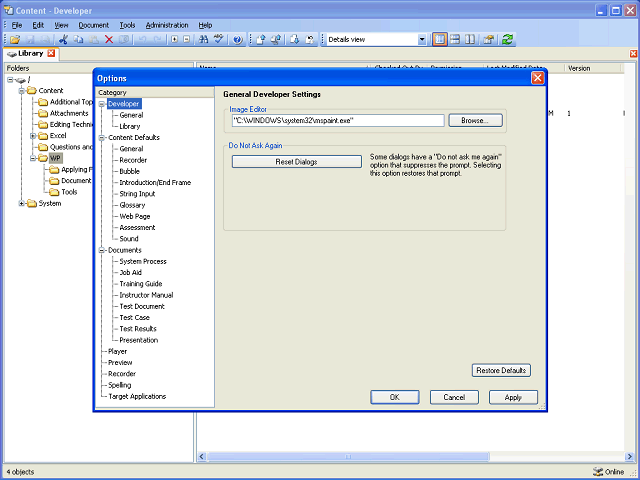Click the Restore Defaults button
This screenshot has height=480, width=640.
pyautogui.click(x=501, y=371)
